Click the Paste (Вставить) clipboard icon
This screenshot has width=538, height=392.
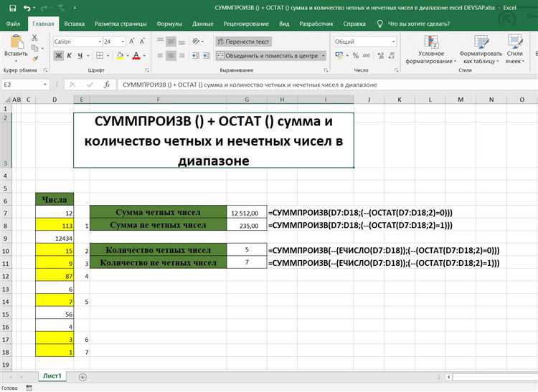coord(16,42)
